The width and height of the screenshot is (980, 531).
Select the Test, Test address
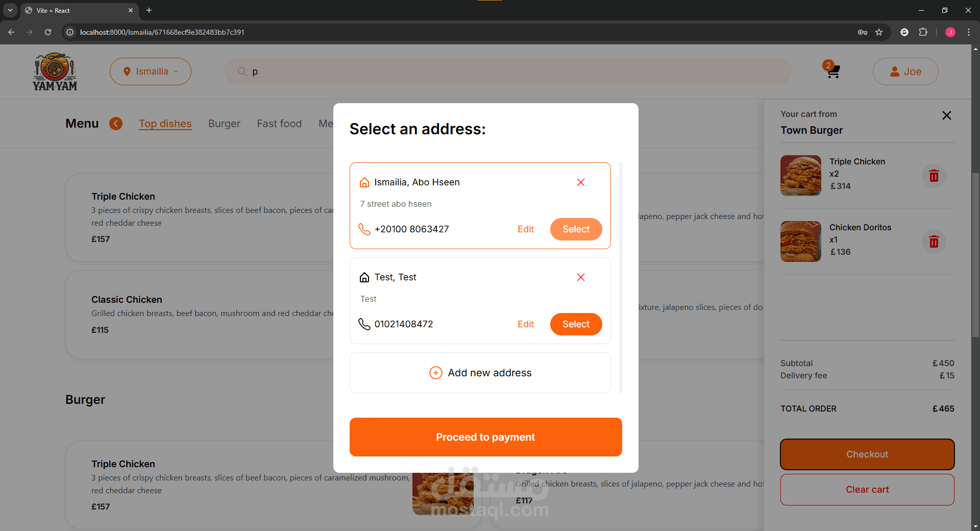point(576,324)
